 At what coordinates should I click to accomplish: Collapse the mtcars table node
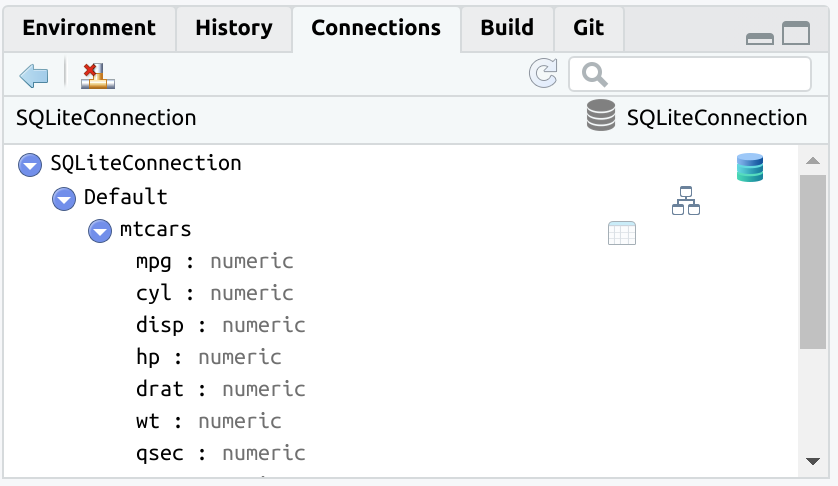click(99, 231)
